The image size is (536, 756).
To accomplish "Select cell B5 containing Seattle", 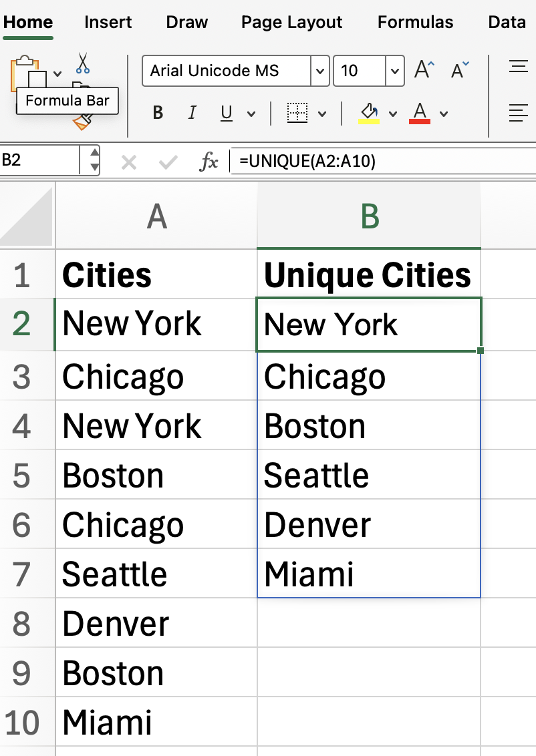I will tap(369, 476).
